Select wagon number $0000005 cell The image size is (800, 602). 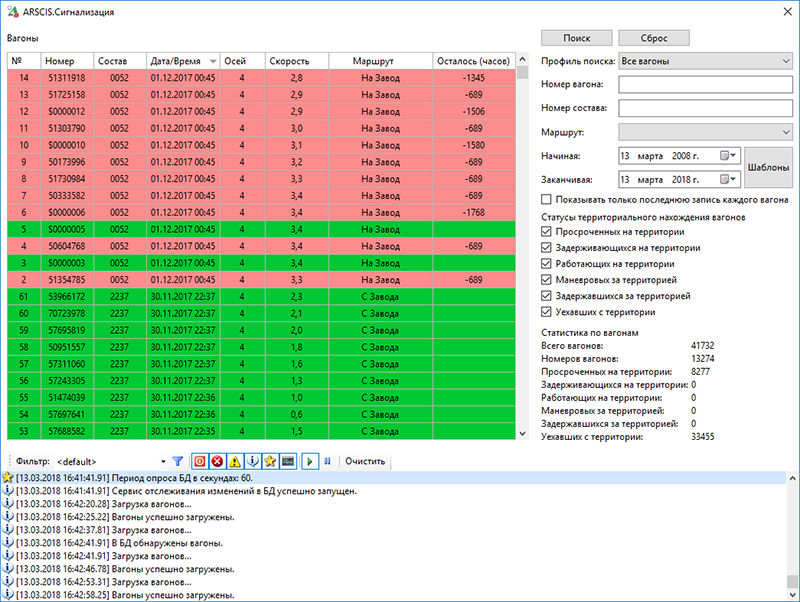point(67,230)
